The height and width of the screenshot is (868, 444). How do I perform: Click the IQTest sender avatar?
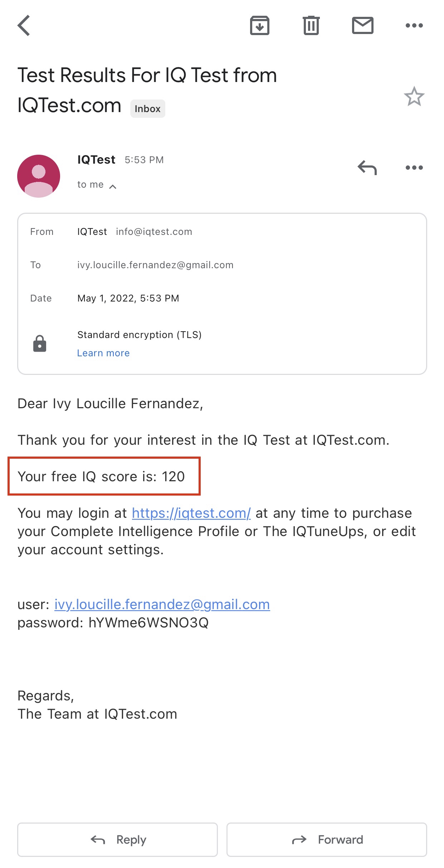click(39, 175)
